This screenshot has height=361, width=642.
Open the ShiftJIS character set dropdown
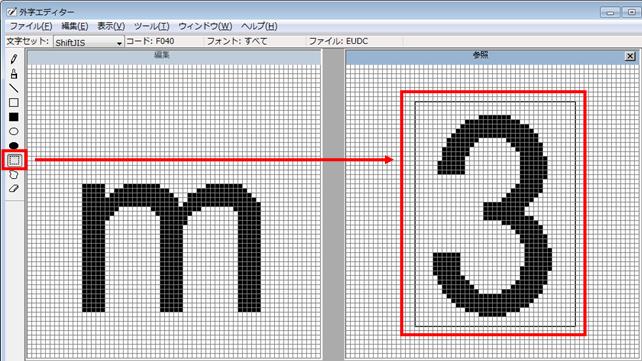[x=88, y=42]
